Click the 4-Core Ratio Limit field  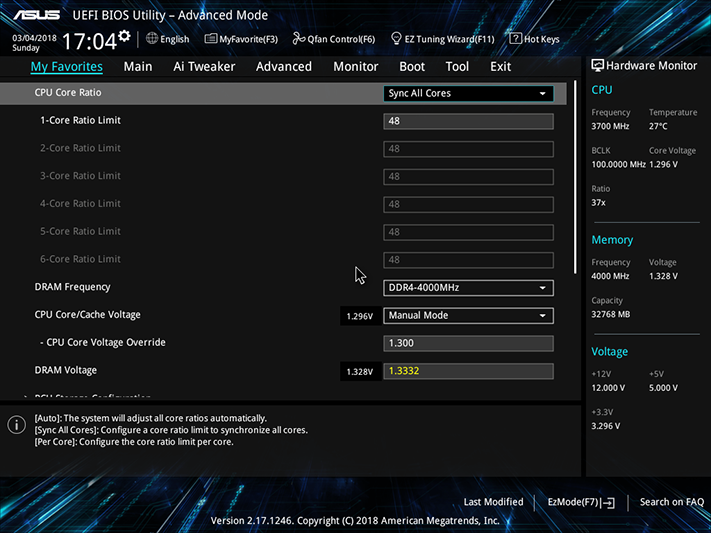point(468,204)
